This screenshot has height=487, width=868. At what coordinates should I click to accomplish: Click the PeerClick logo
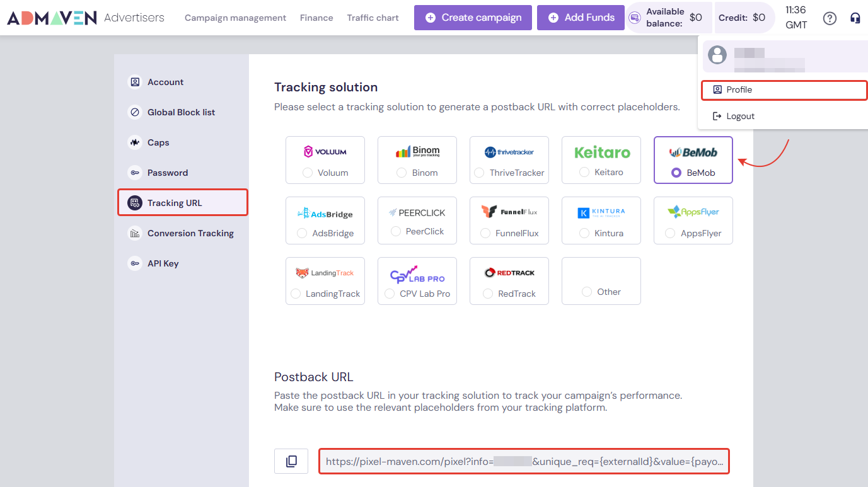pyautogui.click(x=417, y=212)
